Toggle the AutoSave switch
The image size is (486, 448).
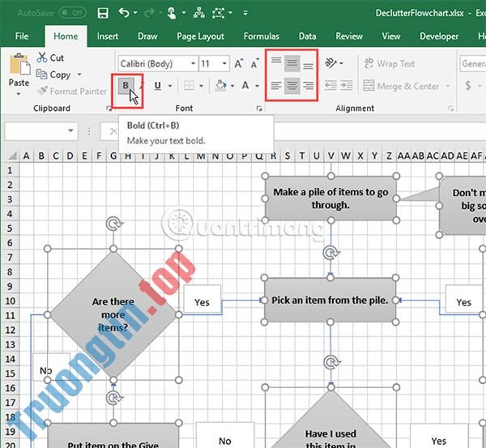(73, 13)
